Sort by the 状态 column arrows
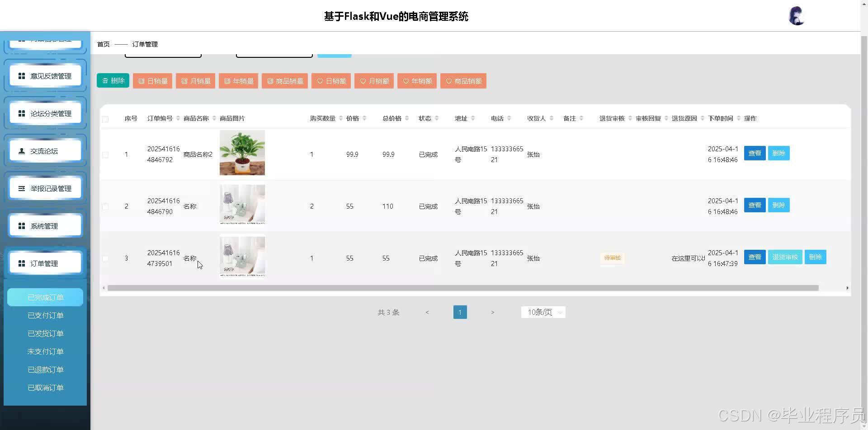Image resolution: width=868 pixels, height=430 pixels. pyautogui.click(x=437, y=118)
